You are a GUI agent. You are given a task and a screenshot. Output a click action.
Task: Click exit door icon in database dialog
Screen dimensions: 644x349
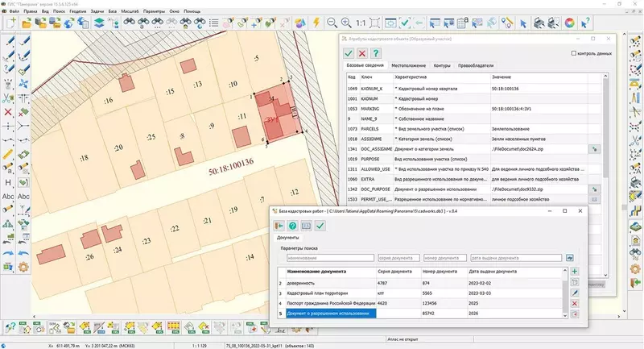279,226
